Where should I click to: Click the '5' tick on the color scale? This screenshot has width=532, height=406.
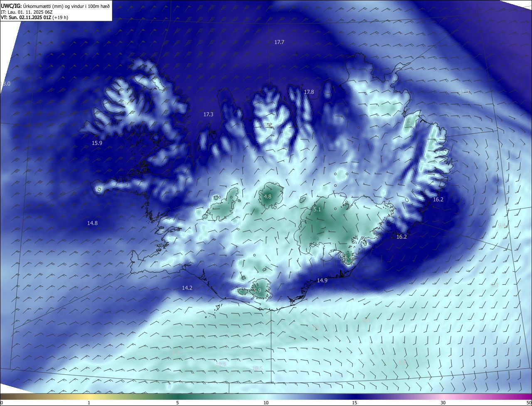coord(177,403)
